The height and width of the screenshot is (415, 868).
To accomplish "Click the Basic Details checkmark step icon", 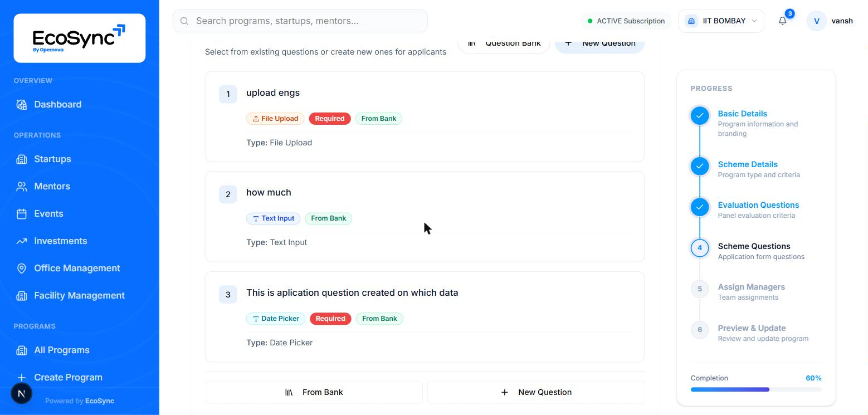I will pyautogui.click(x=700, y=116).
